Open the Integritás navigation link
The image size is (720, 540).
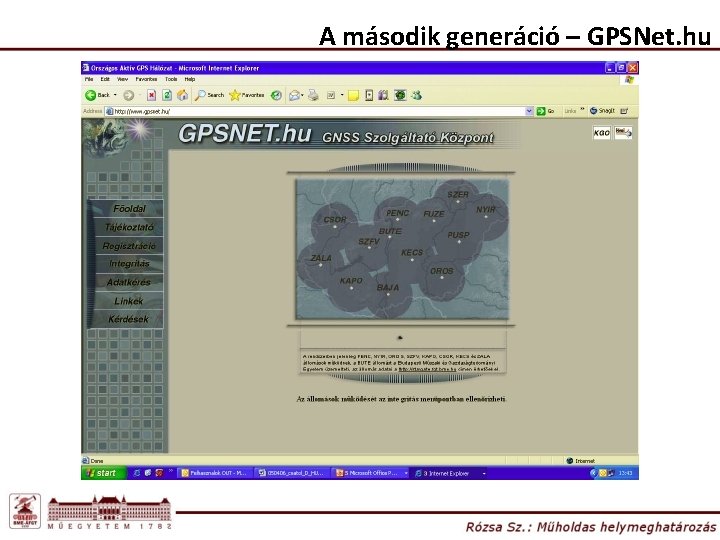(129, 264)
